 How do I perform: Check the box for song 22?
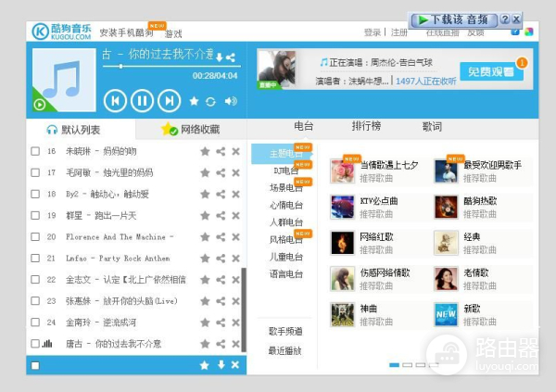point(35,280)
